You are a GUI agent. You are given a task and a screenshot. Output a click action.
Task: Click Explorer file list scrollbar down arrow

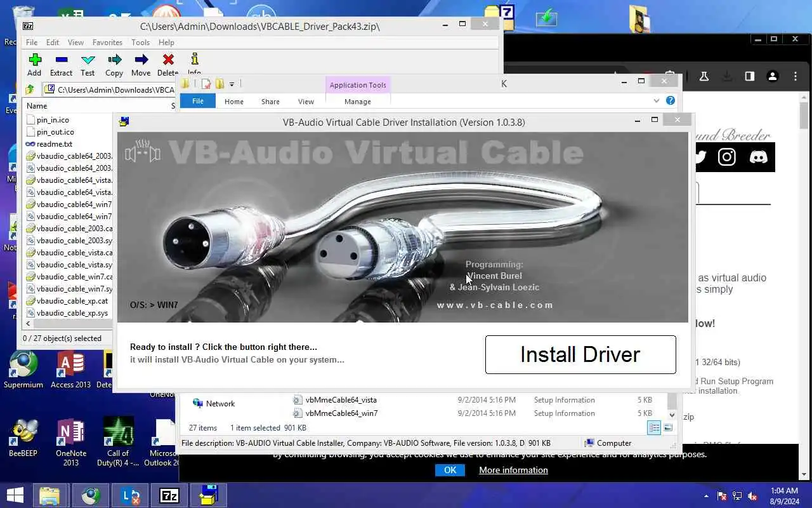672,415
